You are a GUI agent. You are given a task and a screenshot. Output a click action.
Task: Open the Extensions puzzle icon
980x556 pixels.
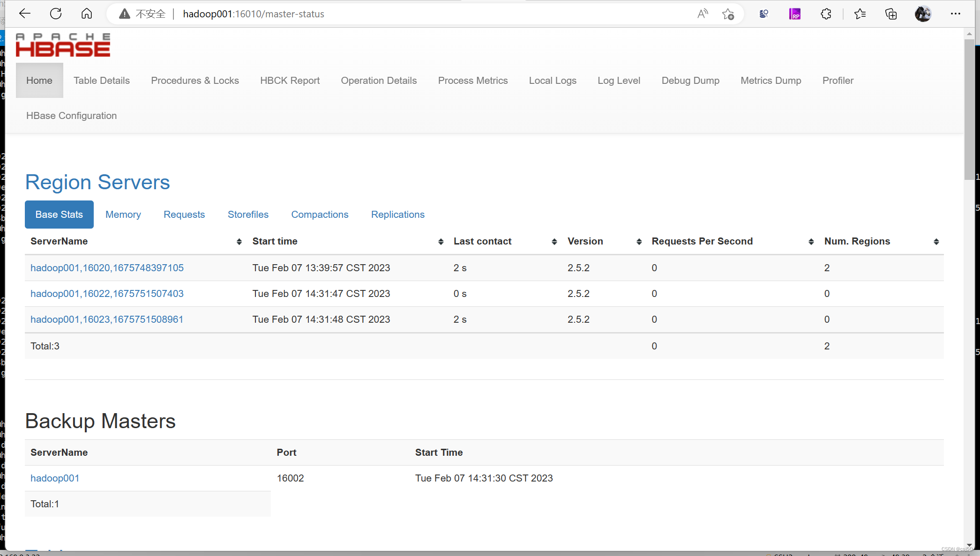pyautogui.click(x=826, y=14)
